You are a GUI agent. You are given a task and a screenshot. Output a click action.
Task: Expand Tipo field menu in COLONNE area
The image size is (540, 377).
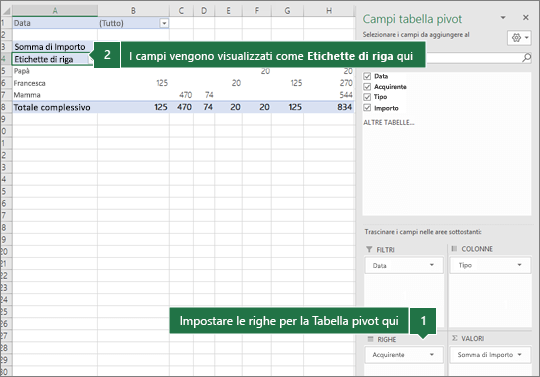pos(519,265)
